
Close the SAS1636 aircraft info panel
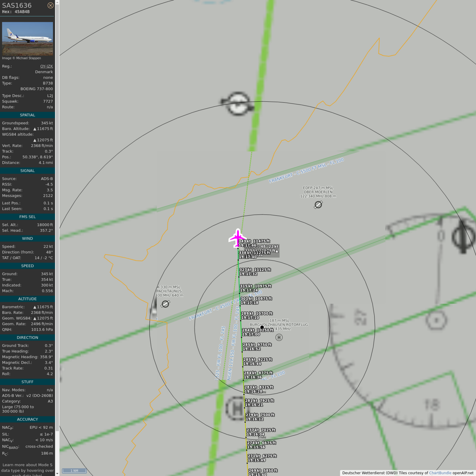[50, 5]
